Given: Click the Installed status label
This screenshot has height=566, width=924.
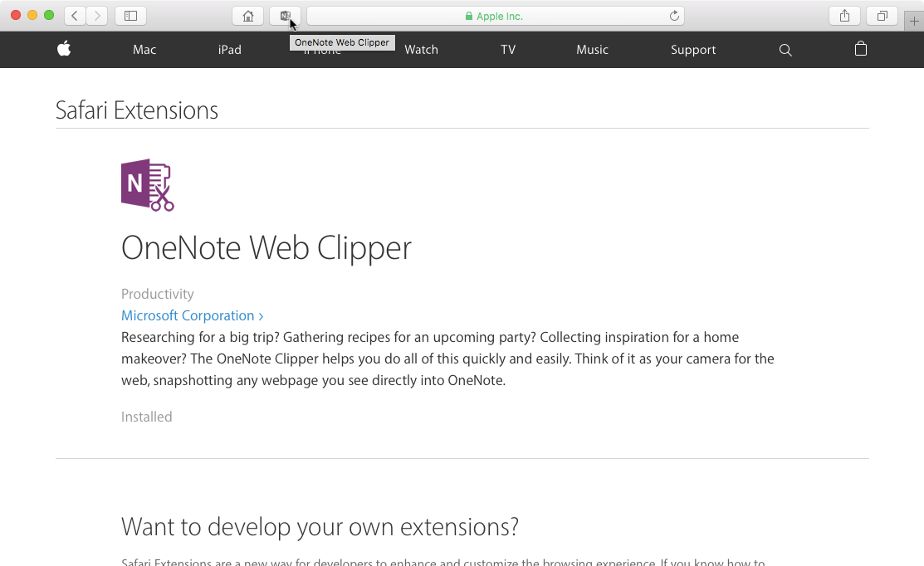Looking at the screenshot, I should pos(147,417).
